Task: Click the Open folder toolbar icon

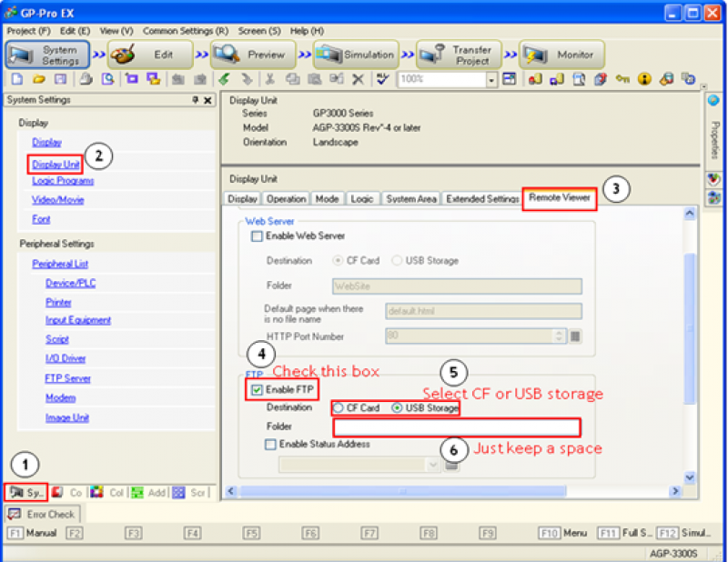Action: (x=39, y=79)
